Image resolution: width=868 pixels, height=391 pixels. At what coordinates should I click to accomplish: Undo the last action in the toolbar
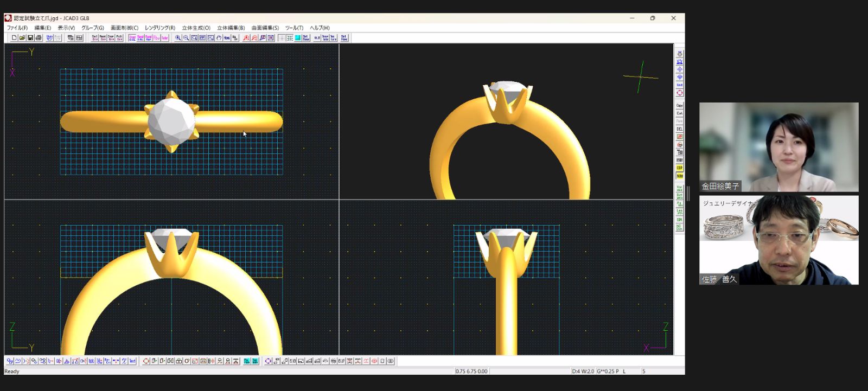tap(49, 38)
